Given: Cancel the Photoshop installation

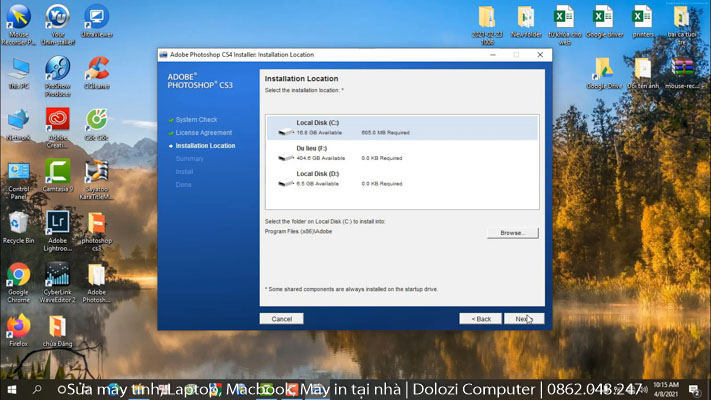Looking at the screenshot, I should coord(281,319).
